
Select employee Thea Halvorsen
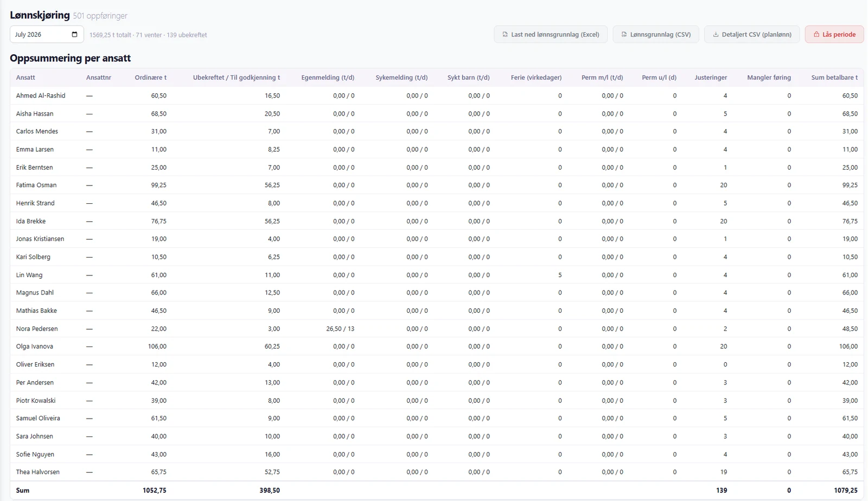37,472
